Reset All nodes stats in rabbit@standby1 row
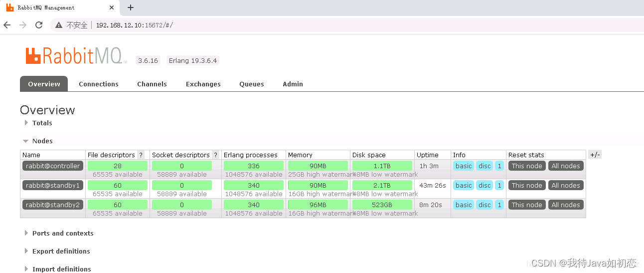The width and height of the screenshot is (644, 273). (x=566, y=185)
